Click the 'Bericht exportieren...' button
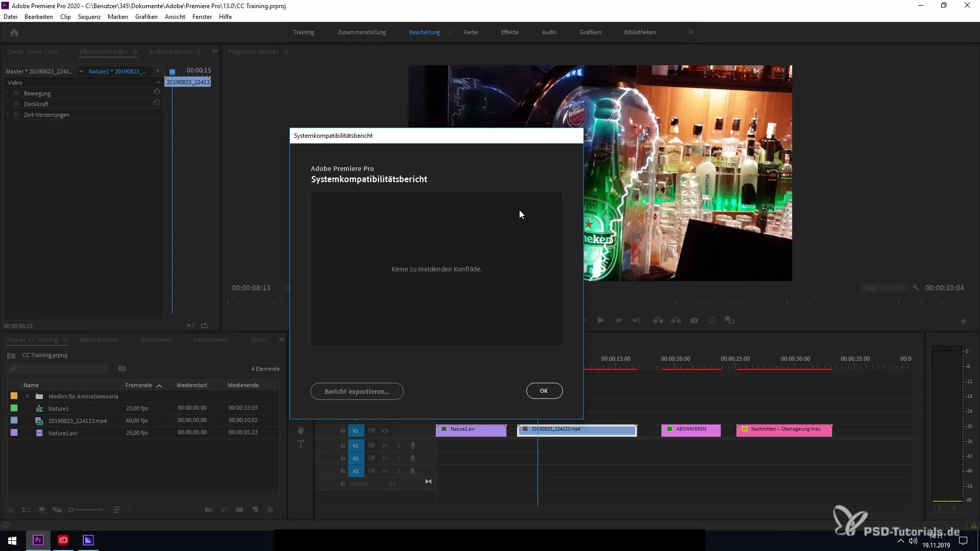Image resolution: width=980 pixels, height=551 pixels. click(x=357, y=391)
